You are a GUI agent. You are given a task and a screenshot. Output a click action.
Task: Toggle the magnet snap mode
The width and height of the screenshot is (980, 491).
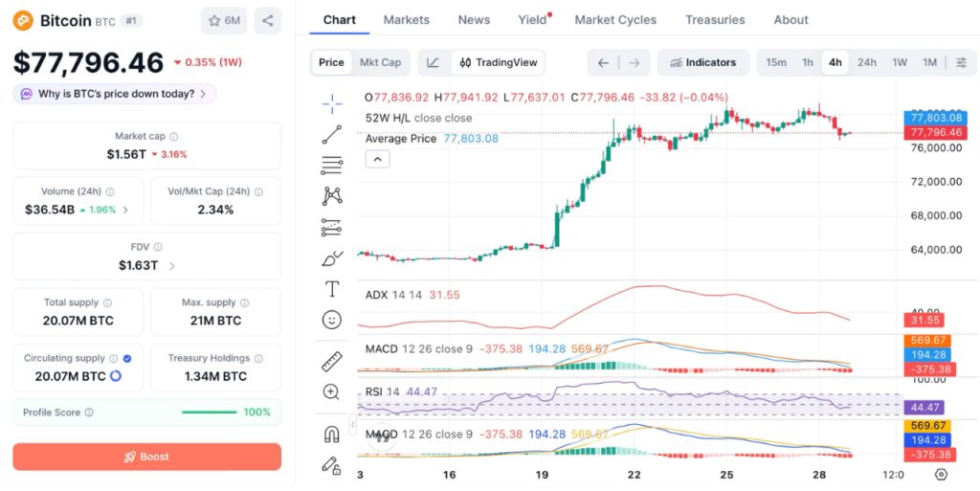[332, 434]
